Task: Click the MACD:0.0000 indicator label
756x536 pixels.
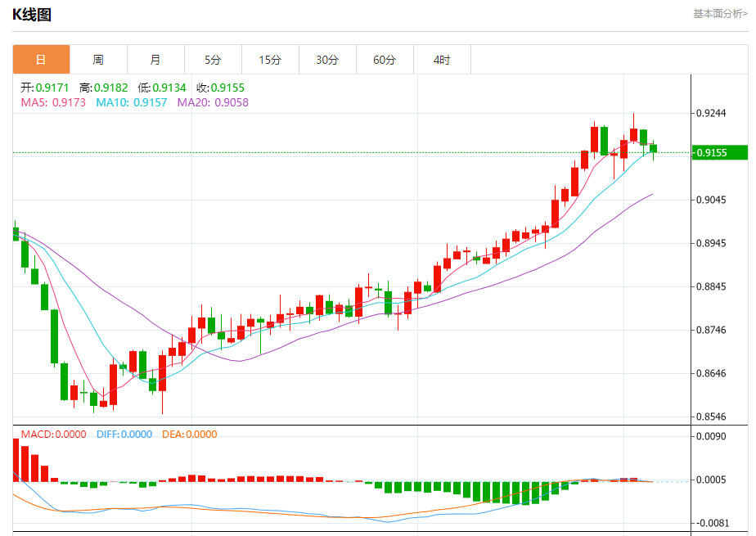Action: point(53,435)
